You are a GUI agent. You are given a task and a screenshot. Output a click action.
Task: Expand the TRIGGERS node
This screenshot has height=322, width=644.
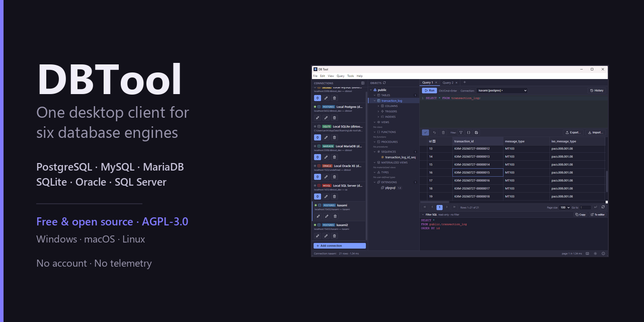click(378, 111)
